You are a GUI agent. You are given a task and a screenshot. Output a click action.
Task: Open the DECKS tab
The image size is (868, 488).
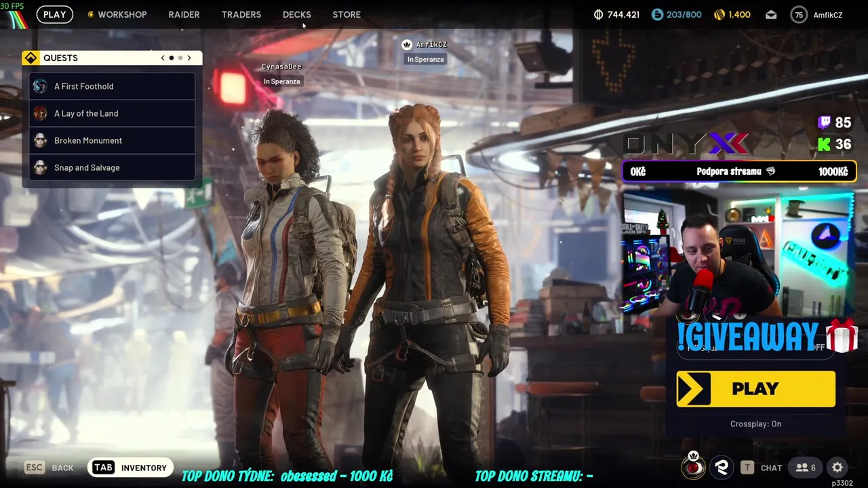tap(296, 14)
